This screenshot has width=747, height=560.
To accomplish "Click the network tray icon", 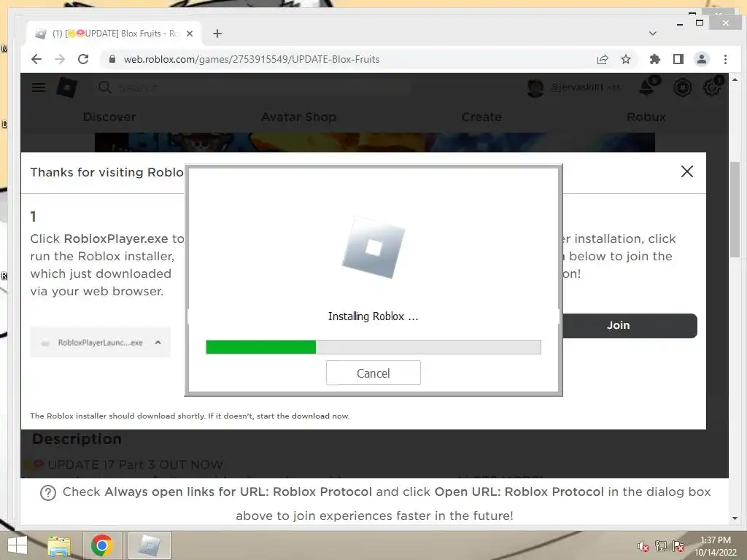I will click(x=661, y=546).
